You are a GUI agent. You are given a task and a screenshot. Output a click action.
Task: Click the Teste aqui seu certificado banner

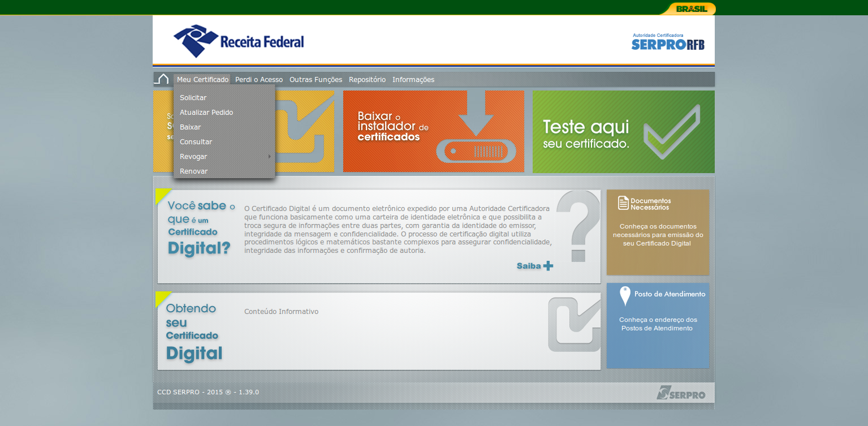(623, 131)
